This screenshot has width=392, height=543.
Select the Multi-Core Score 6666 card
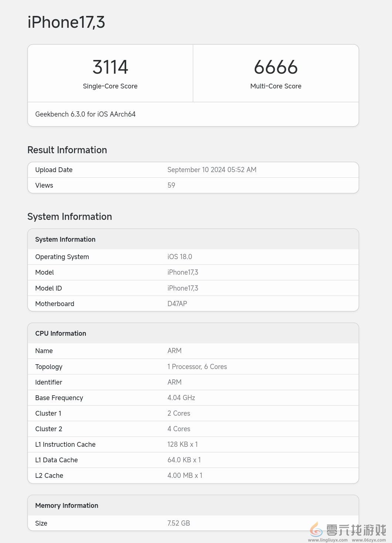pyautogui.click(x=276, y=73)
